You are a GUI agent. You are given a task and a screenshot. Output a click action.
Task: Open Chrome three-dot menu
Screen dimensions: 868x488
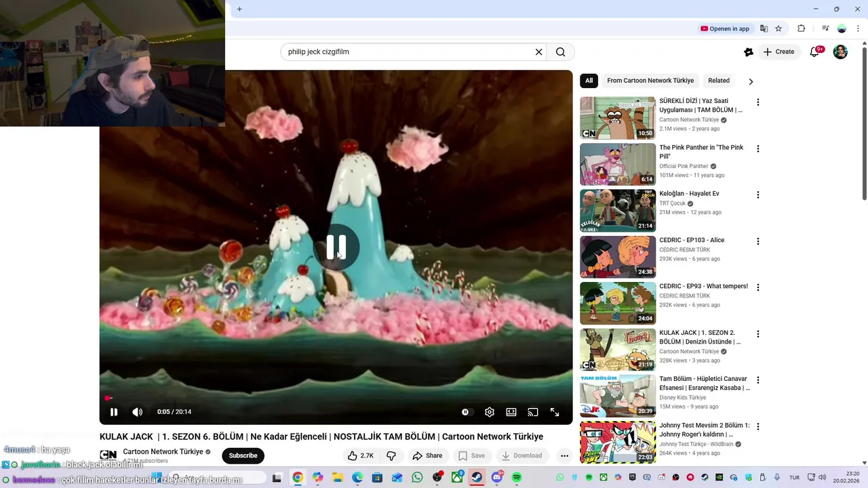[x=858, y=28]
